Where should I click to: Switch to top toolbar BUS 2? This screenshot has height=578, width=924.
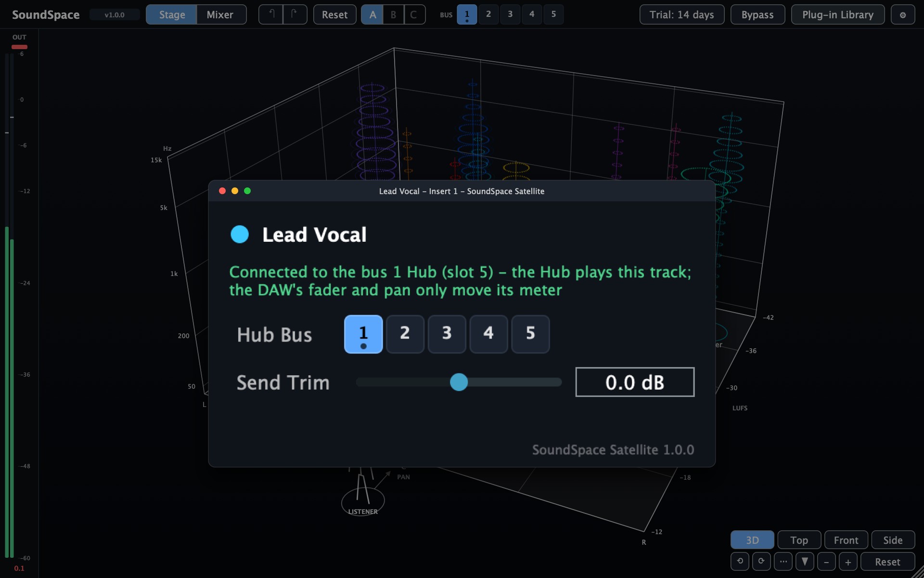tap(488, 14)
